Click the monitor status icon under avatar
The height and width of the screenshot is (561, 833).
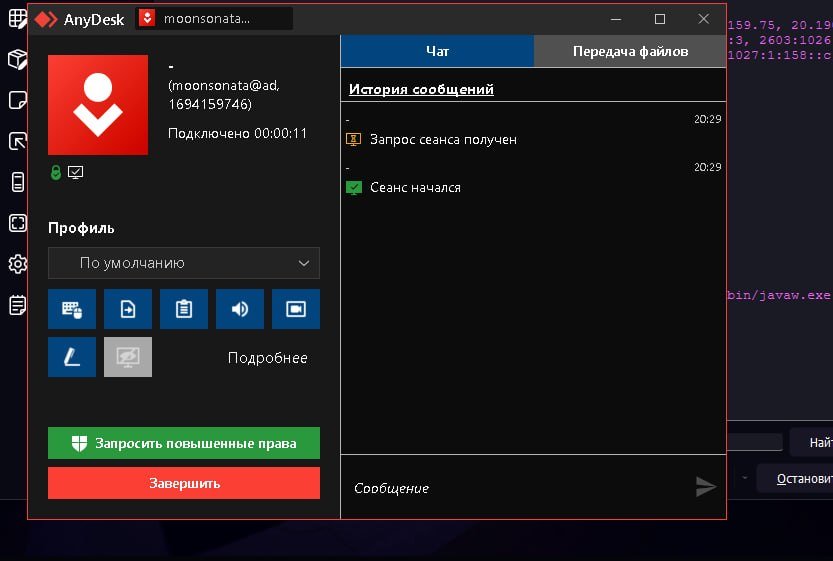pyautogui.click(x=75, y=172)
